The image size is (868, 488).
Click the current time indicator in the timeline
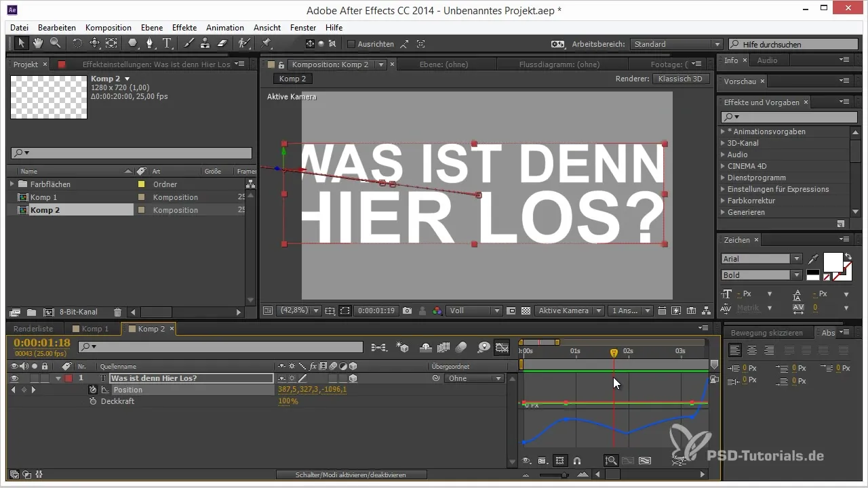614,353
